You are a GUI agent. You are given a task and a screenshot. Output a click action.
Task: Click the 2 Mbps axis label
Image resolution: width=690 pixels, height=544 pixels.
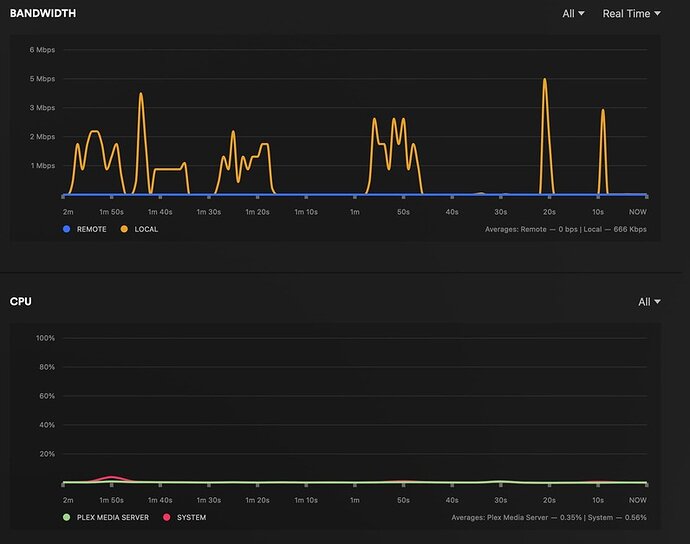42,137
